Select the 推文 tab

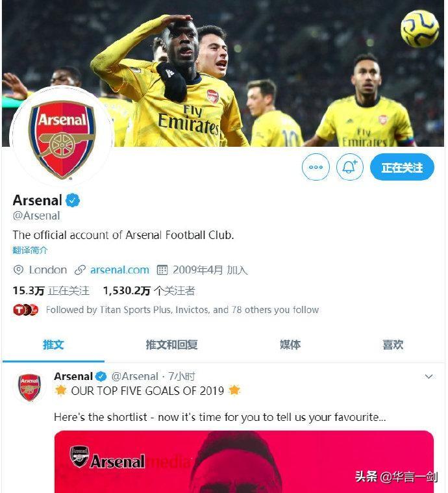point(53,344)
